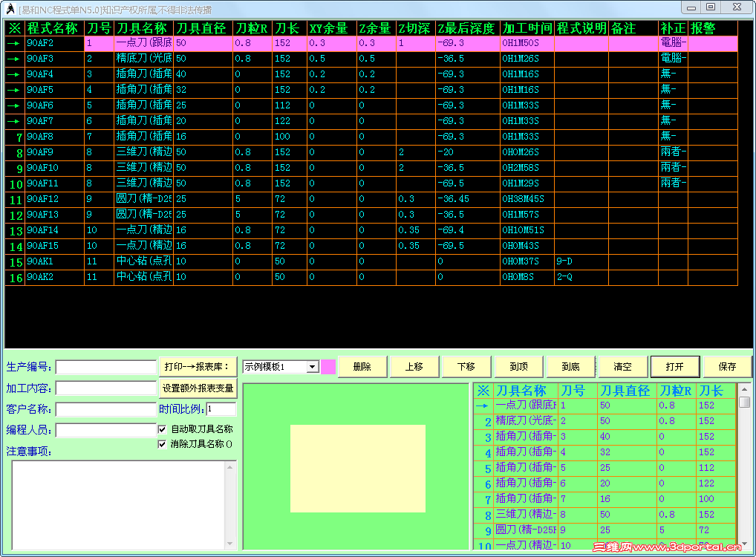Select program name cell 90AK2
Screen dimensions: 756x557
54,277
